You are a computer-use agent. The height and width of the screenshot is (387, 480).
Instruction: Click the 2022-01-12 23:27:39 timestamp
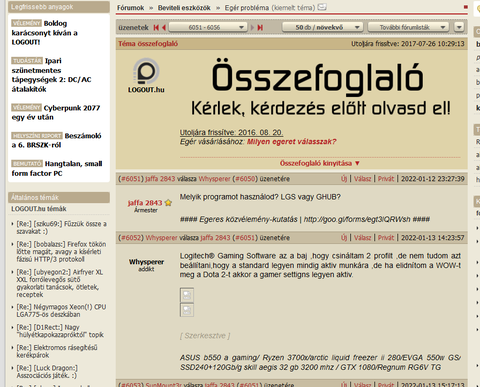click(433, 179)
